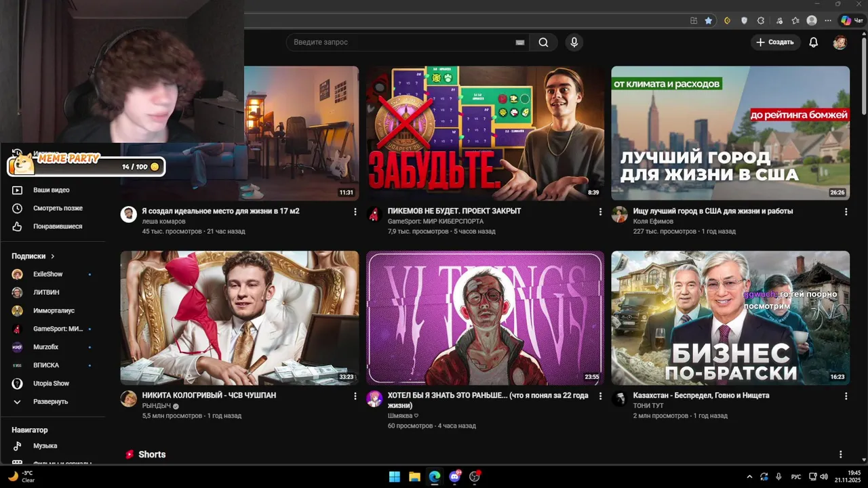Viewport: 868px width, 488px height.
Task: Open the menu for 'ХОТЕЛ БЫ Я ЗНАТЬ ЭТО РАНЬШЕ' video
Action: pyautogui.click(x=600, y=396)
